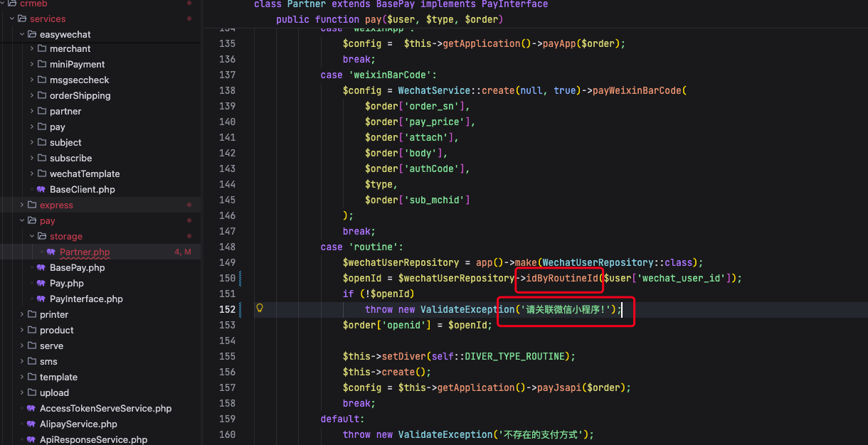The height and width of the screenshot is (445, 868).
Task: Expand the upload folder
Action: (23, 392)
